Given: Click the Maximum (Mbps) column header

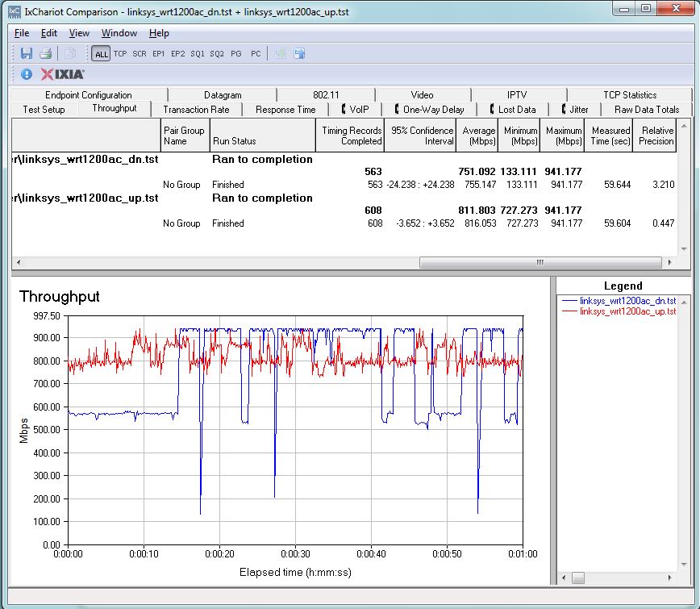Looking at the screenshot, I should (562, 136).
